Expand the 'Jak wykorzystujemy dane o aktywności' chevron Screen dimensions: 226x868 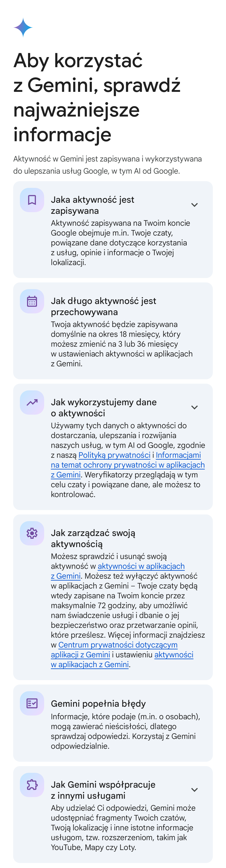coord(194,407)
